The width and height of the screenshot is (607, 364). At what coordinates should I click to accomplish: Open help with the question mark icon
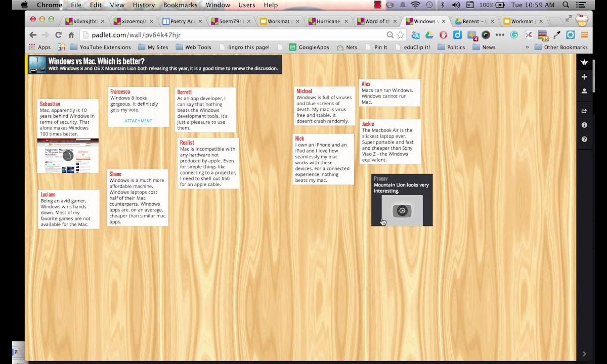click(584, 139)
